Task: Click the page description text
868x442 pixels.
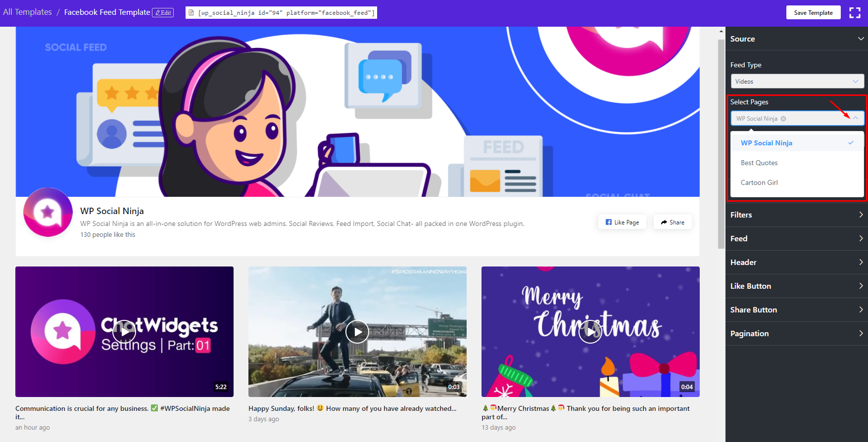Action: pyautogui.click(x=302, y=223)
